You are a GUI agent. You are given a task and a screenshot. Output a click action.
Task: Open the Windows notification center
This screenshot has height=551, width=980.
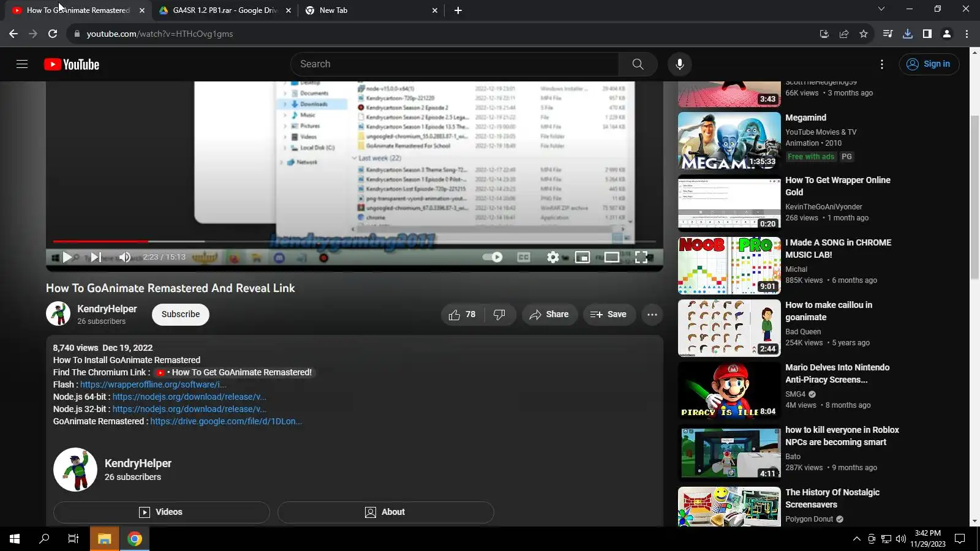pos(960,539)
